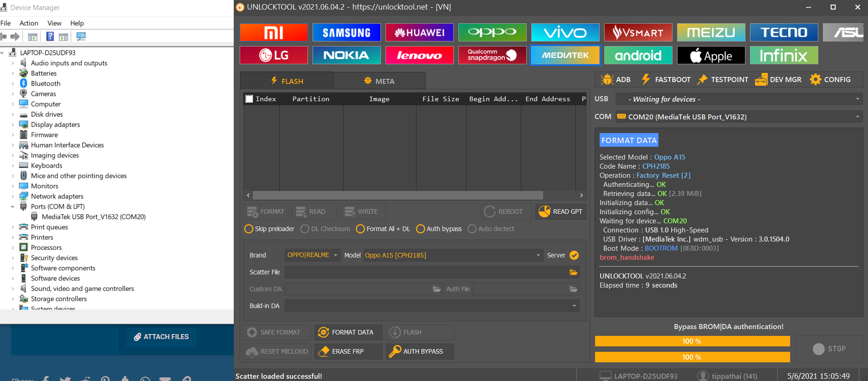Image resolution: width=868 pixels, height=381 pixels.
Task: Browse for Auth File folder icon
Action: click(x=573, y=289)
